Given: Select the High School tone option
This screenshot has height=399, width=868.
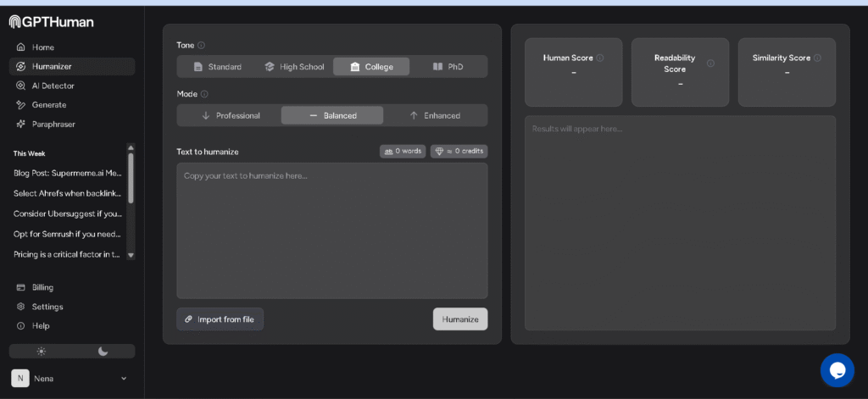Looking at the screenshot, I should point(294,67).
